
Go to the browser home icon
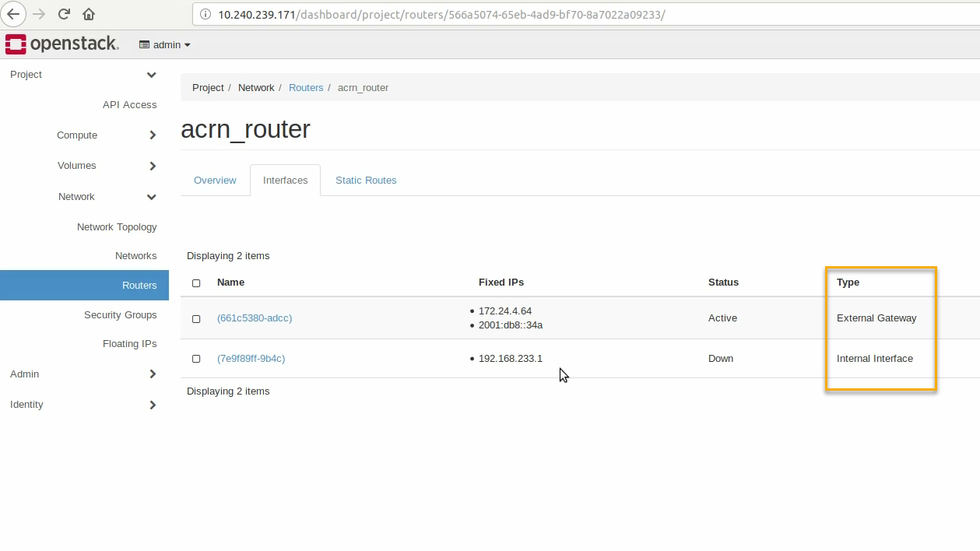click(89, 14)
